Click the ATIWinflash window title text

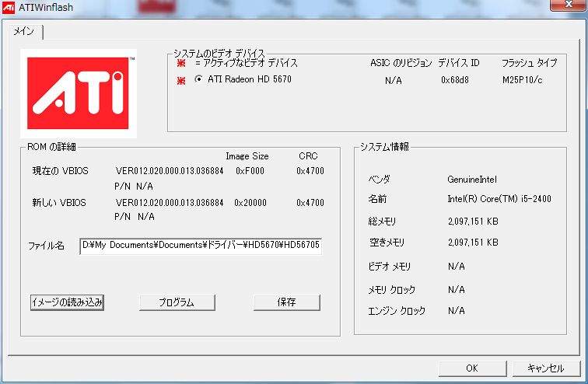(x=46, y=7)
